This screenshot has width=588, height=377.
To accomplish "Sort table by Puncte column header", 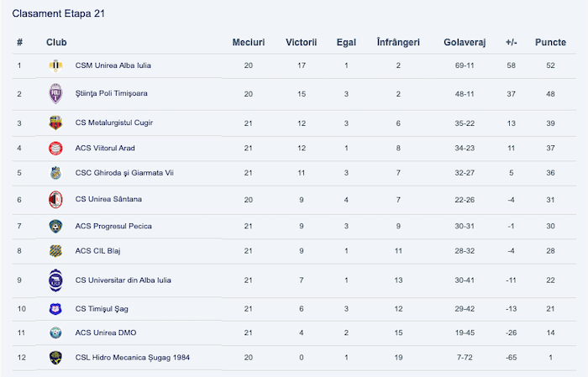I will click(x=550, y=42).
